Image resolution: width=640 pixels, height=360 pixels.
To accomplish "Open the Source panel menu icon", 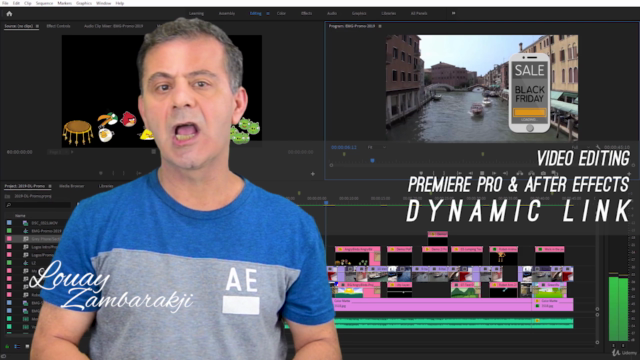I will (x=37, y=26).
